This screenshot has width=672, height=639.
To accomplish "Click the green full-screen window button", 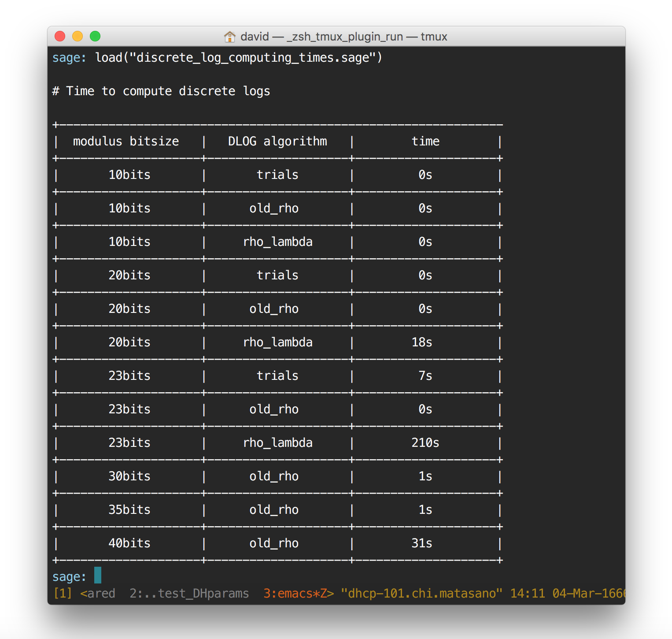I will pos(95,36).
